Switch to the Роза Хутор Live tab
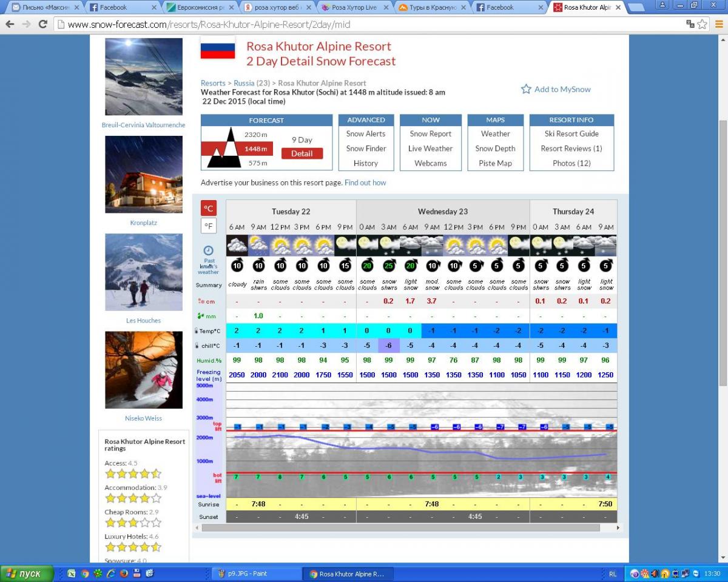Viewport: 728px width, 582px height. [354, 7]
